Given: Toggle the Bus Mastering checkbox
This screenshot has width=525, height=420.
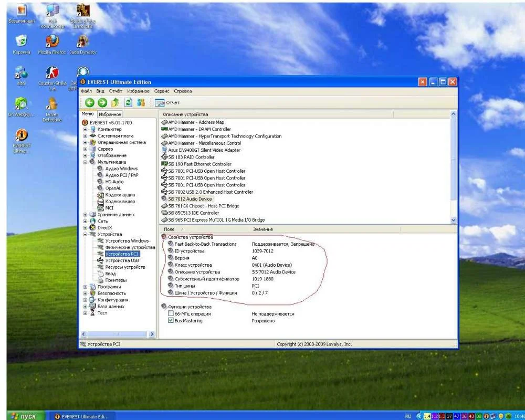Looking at the screenshot, I should [171, 321].
